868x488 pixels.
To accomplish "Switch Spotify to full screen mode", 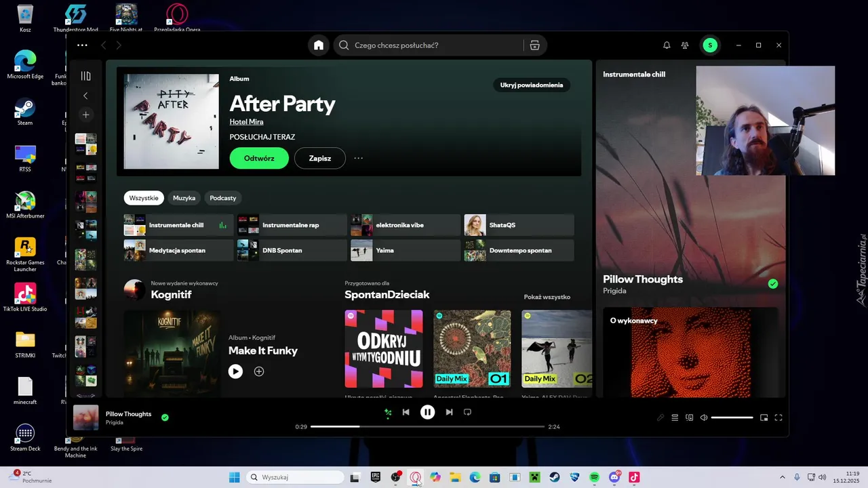I will click(x=778, y=418).
